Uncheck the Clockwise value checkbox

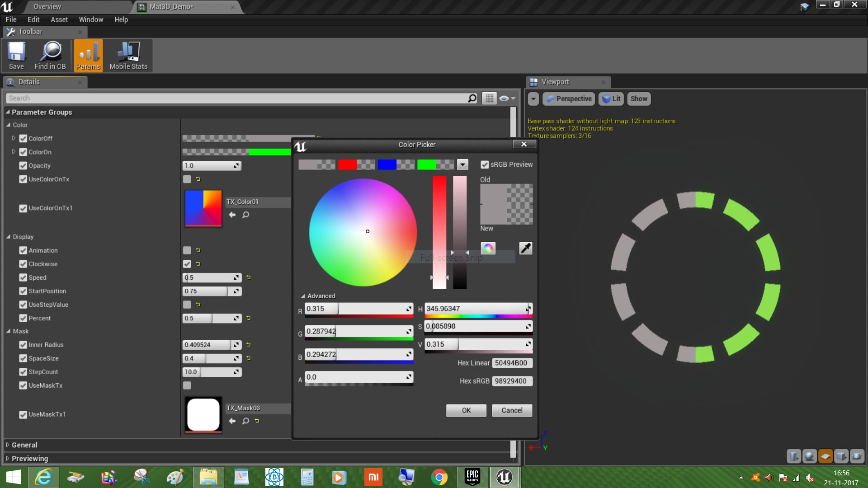point(187,264)
